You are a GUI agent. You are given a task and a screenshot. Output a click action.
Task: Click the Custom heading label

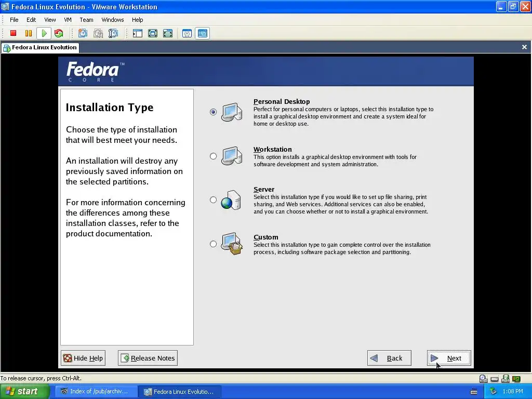coord(265,237)
